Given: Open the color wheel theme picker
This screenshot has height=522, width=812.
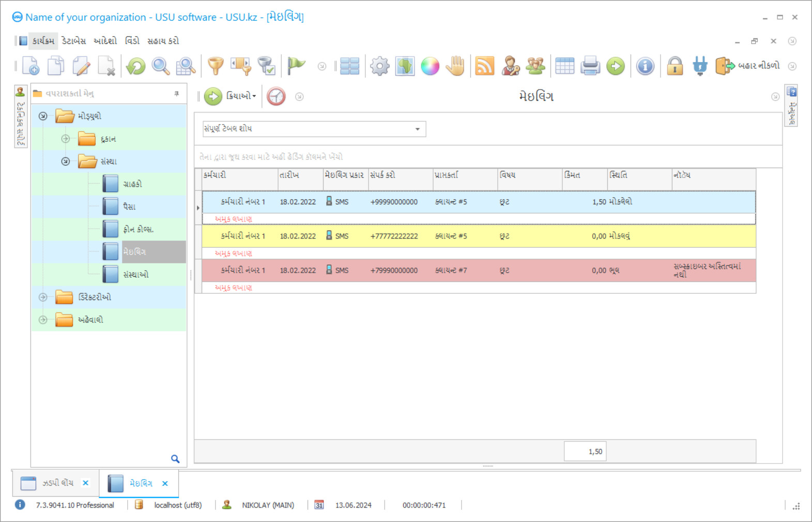Looking at the screenshot, I should coord(430,66).
